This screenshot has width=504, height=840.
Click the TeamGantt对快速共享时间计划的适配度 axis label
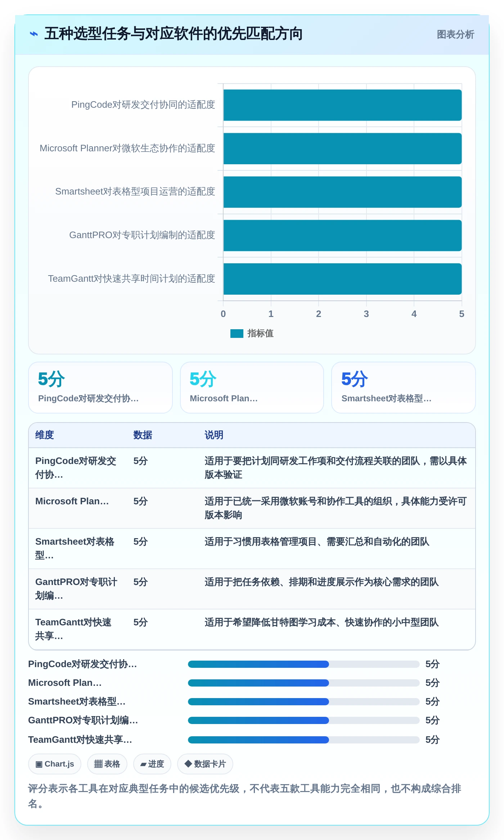[x=132, y=279]
